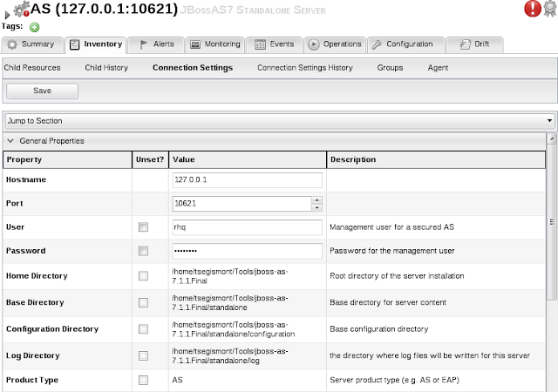The image size is (558, 392).
Task: Open the Drift tab
Action: tap(474, 44)
